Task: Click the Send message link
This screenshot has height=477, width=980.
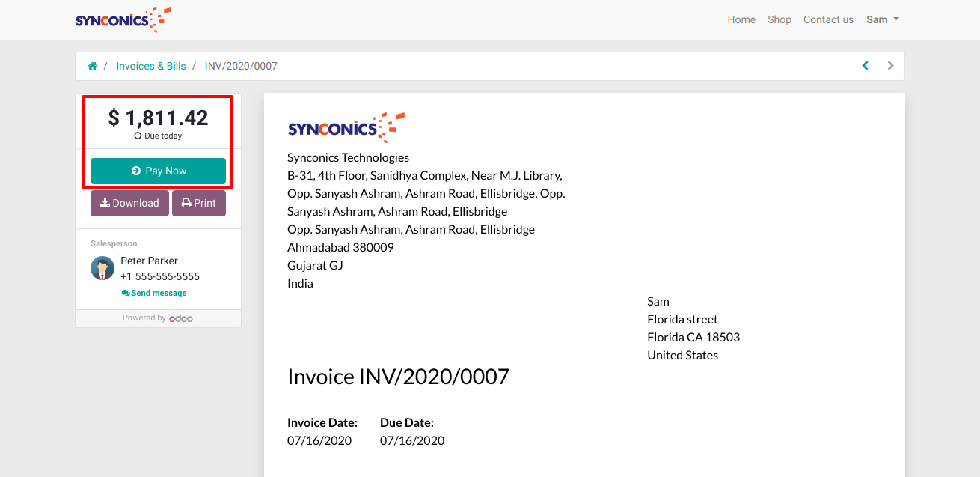Action: pyautogui.click(x=154, y=293)
